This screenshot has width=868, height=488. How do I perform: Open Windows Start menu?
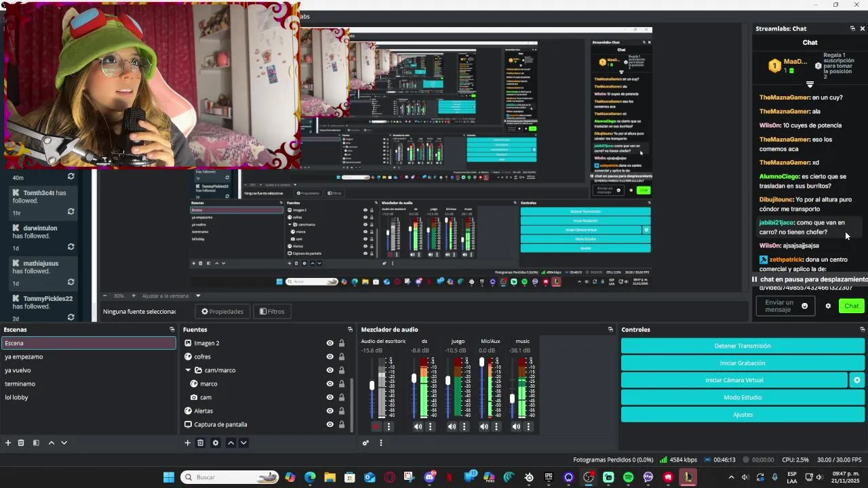(x=168, y=477)
